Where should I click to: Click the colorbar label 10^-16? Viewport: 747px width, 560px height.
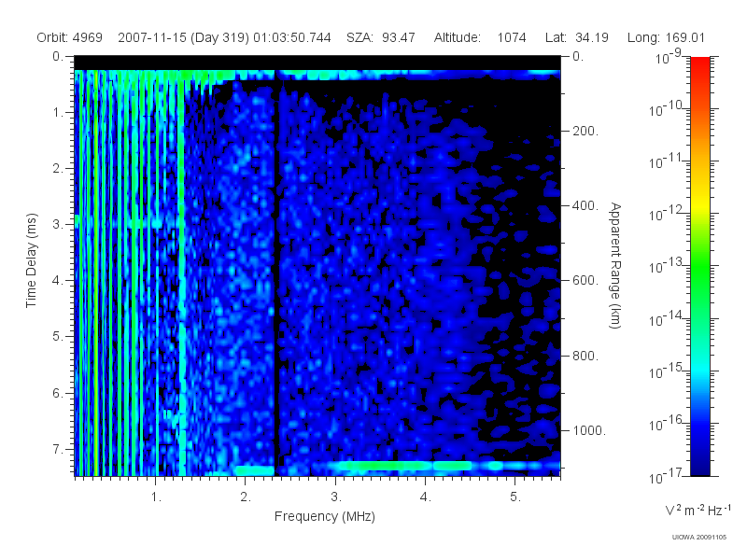coord(666,423)
